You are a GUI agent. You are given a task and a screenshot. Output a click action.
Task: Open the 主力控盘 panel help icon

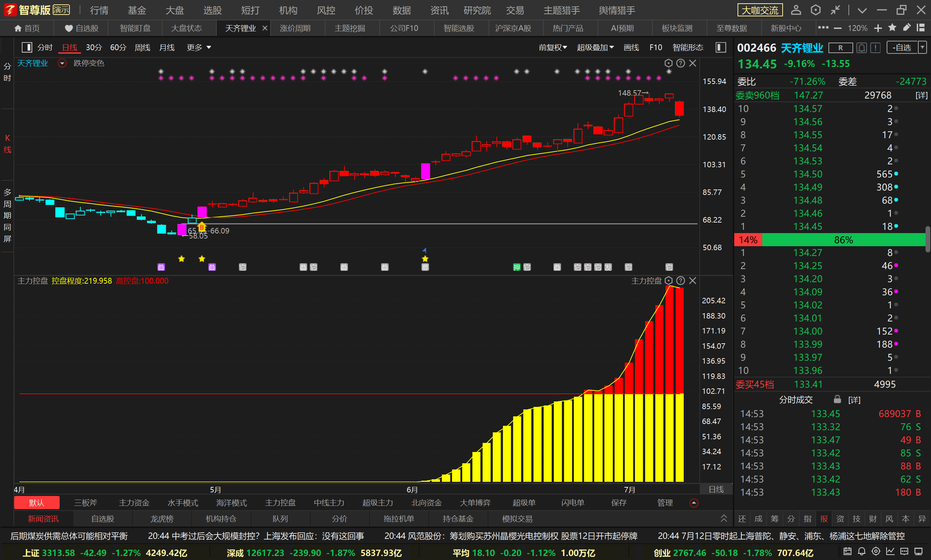click(680, 280)
